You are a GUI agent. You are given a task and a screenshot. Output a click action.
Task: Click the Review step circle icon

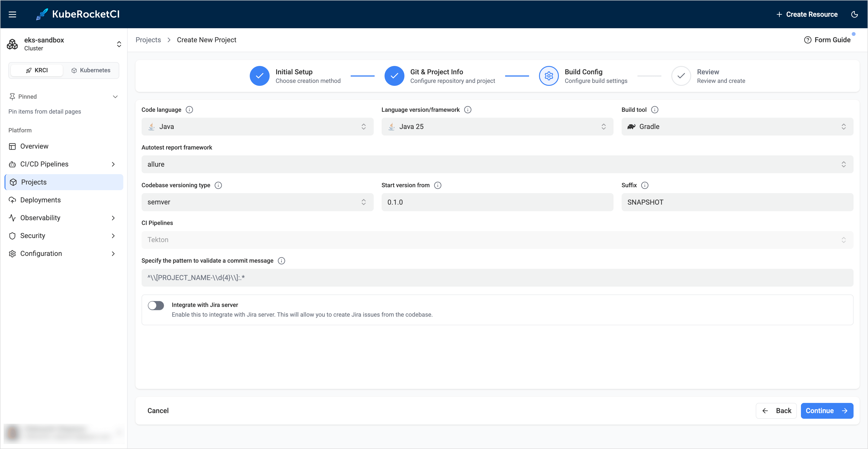(681, 76)
